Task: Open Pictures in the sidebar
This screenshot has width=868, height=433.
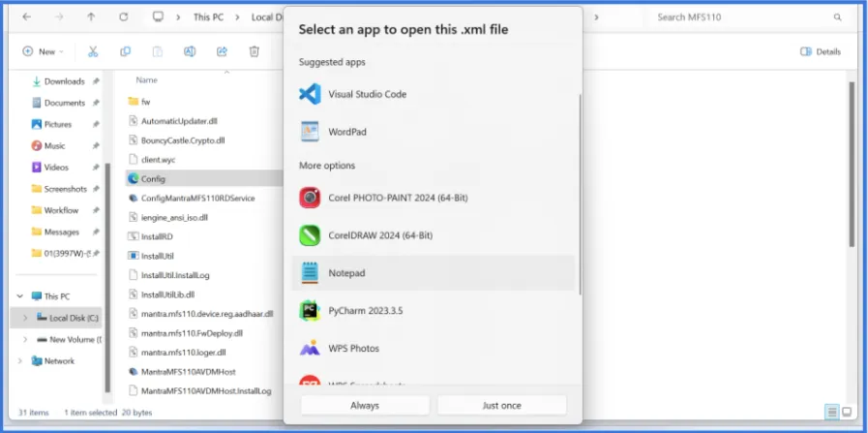Action: coord(58,125)
